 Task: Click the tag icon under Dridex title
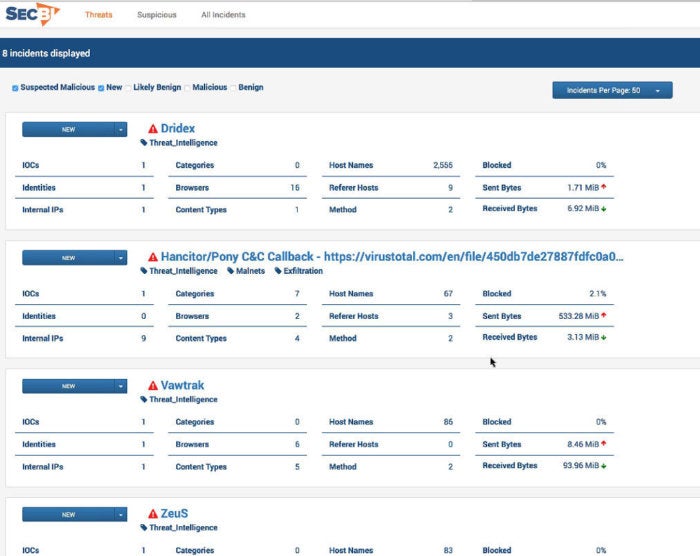[x=143, y=142]
